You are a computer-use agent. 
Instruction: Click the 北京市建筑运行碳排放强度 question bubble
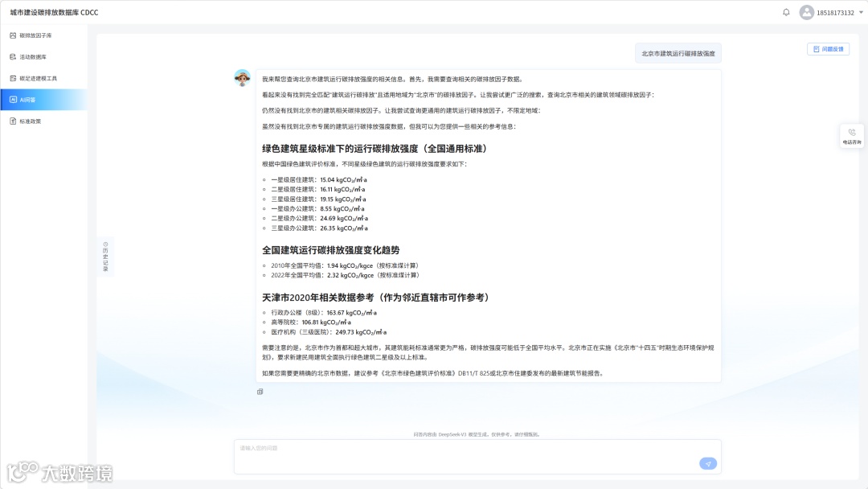coord(678,54)
